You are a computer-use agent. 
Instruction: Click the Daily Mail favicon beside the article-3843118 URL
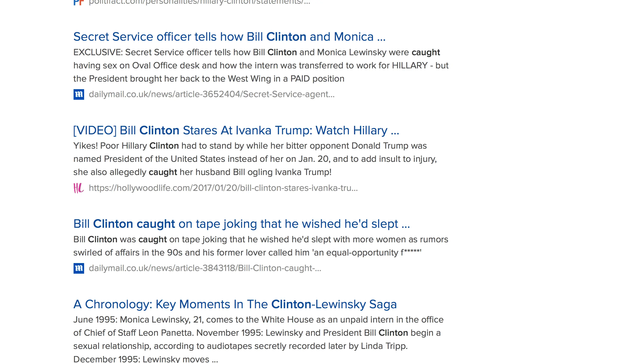[x=79, y=268]
